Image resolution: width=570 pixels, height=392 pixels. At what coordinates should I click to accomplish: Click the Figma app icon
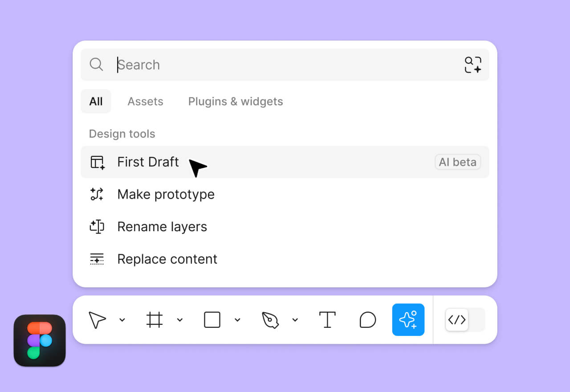click(40, 340)
